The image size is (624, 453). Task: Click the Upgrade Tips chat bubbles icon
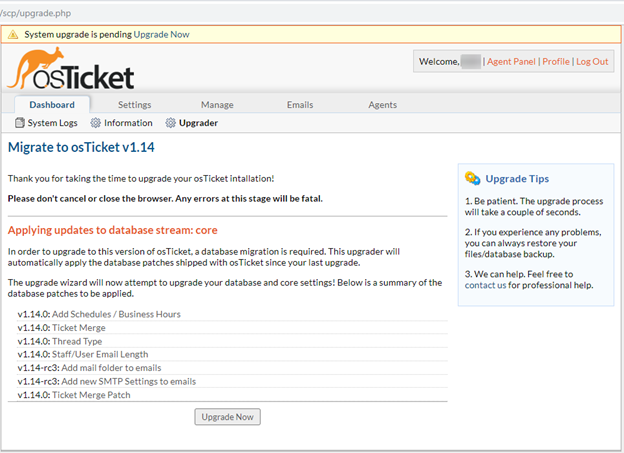tap(473, 178)
